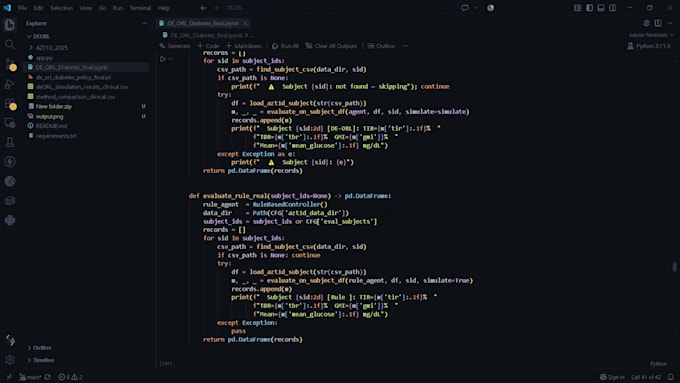The height and width of the screenshot is (383, 680).
Task: Open the Manage gear in activity bar
Action: [x=10, y=360]
